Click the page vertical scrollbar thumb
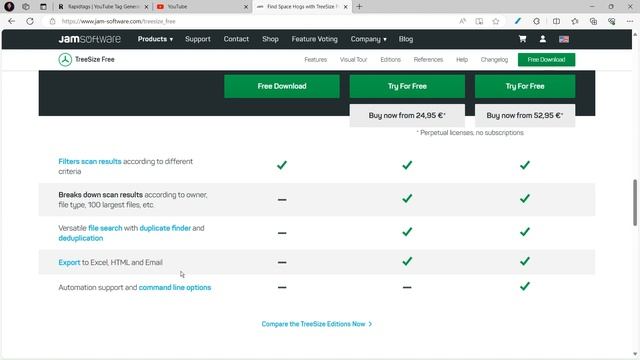Screen dimensions: 640x360 point(635,202)
